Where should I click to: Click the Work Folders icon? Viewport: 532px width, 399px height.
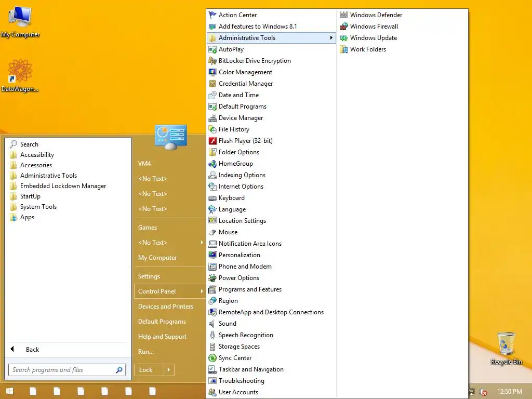point(344,49)
